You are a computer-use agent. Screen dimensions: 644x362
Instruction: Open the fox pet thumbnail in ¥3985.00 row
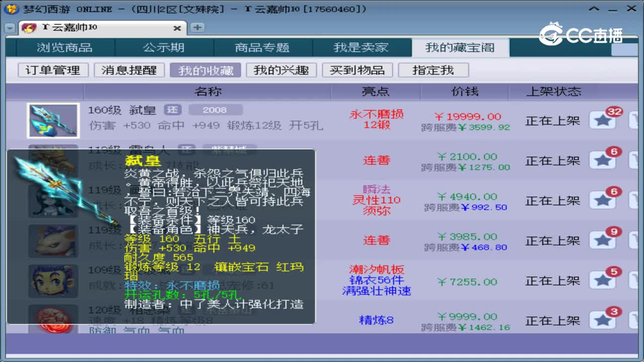(x=53, y=241)
